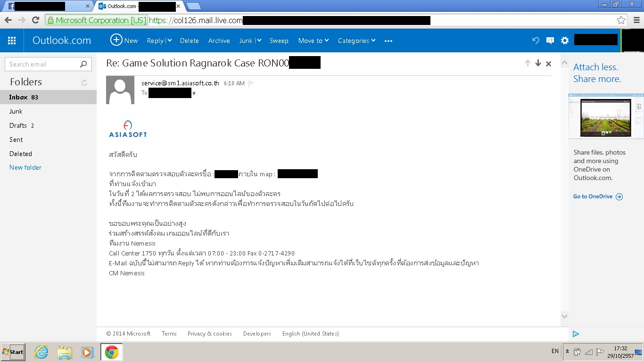Image resolution: width=644 pixels, height=362 pixels.
Task: Reload the page in Chrome
Action: (35, 20)
